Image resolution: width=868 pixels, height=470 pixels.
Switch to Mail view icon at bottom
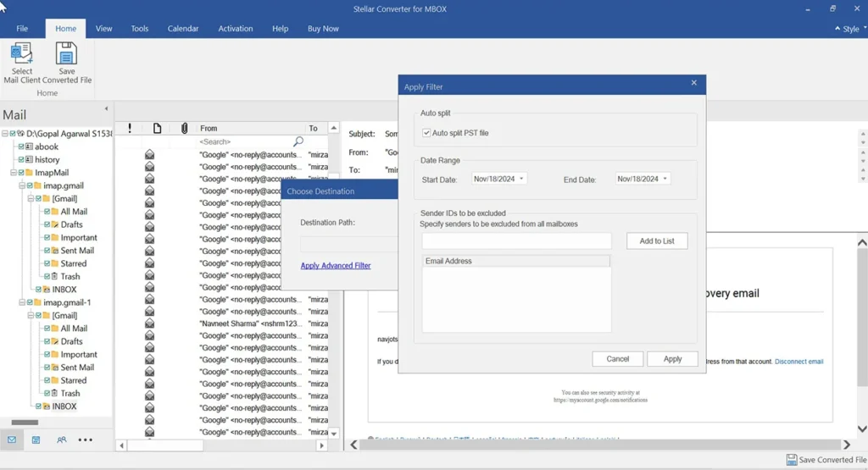click(x=12, y=440)
